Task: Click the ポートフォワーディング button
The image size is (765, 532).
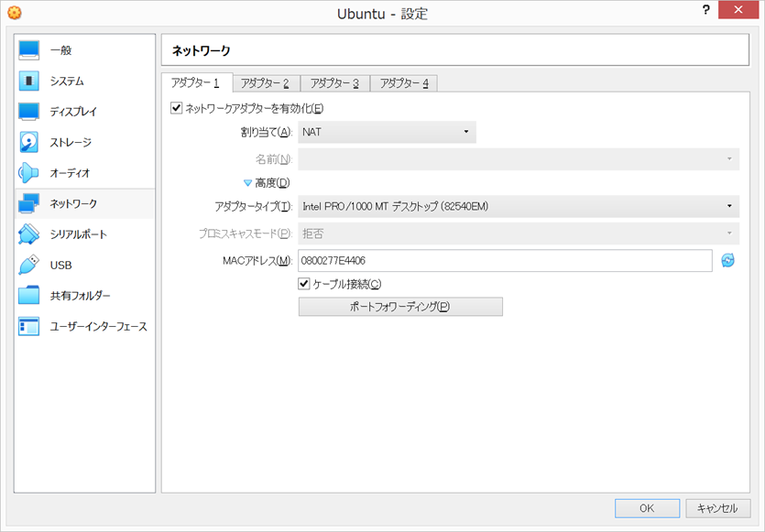Action: 400,307
